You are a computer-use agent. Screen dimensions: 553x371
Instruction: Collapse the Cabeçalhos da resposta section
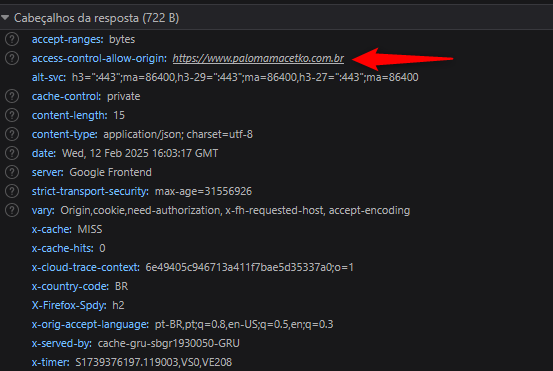coord(5,18)
